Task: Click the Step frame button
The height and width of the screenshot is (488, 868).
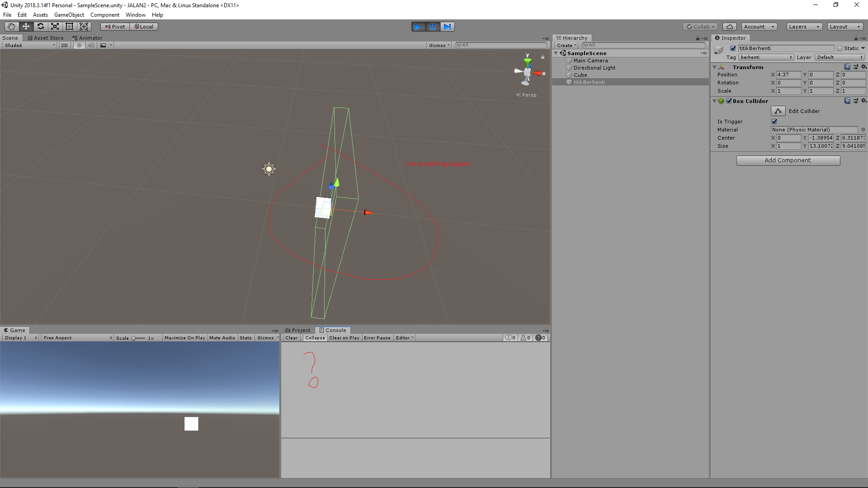Action: (x=447, y=27)
